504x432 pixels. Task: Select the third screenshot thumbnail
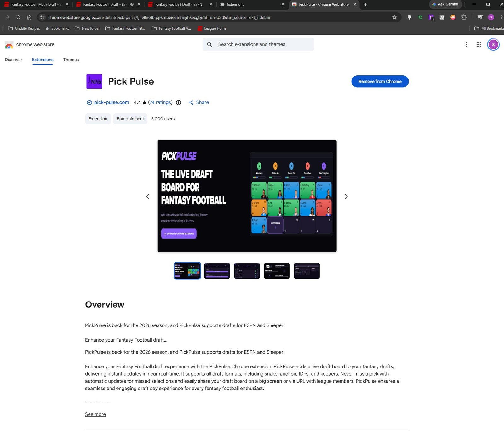pos(247,271)
